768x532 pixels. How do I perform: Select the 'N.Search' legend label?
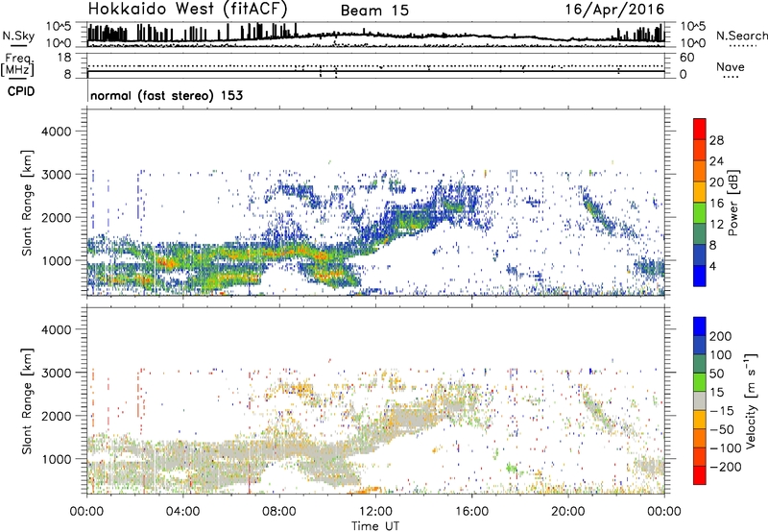pyautogui.click(x=741, y=36)
